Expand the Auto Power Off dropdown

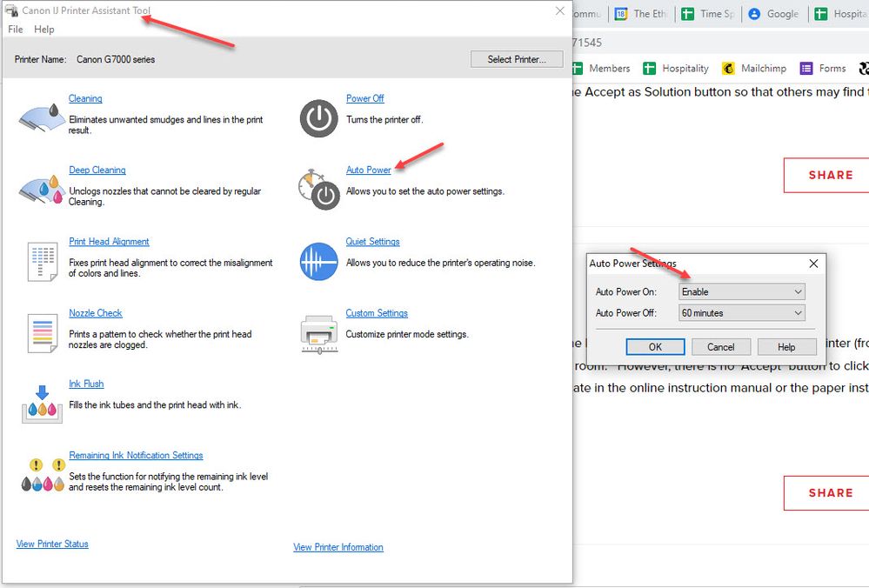(741, 313)
